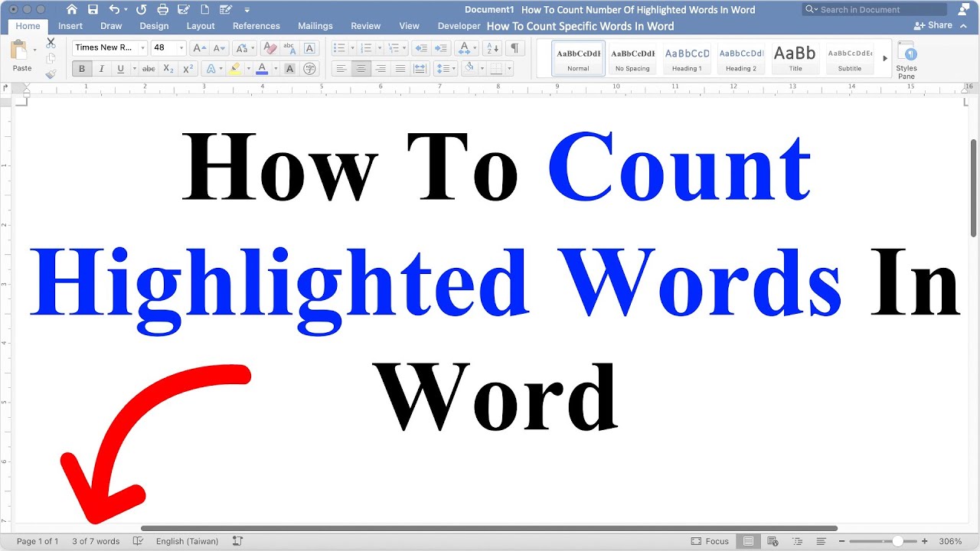Switch to Print Layout view
The height and width of the screenshot is (551, 980).
click(748, 541)
